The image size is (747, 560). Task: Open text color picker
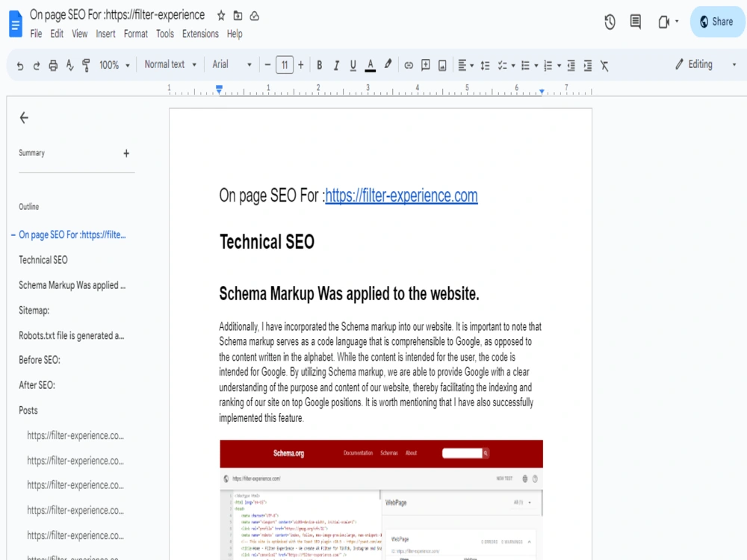(371, 65)
